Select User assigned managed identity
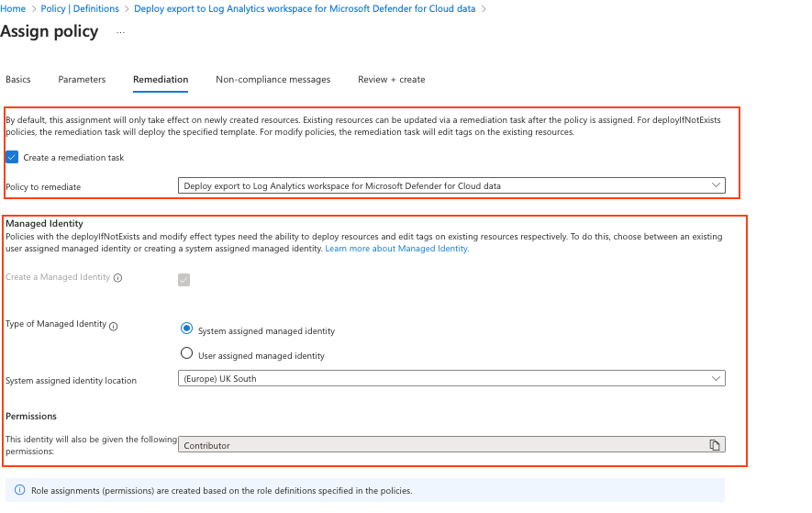The height and width of the screenshot is (513, 812). click(x=186, y=353)
